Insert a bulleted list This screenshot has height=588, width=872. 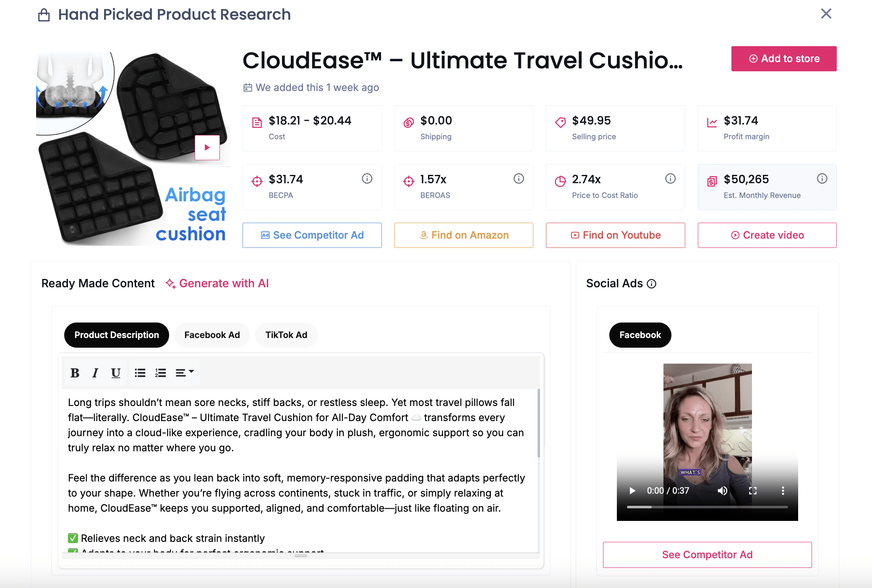click(x=140, y=373)
